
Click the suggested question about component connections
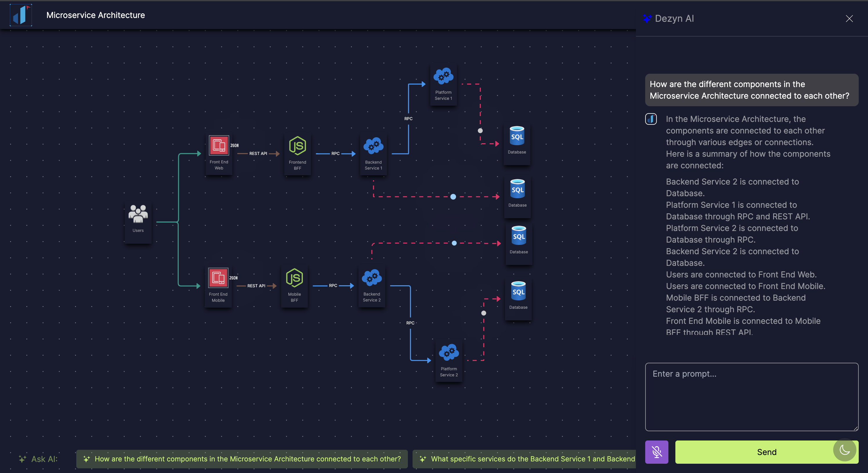(242, 458)
